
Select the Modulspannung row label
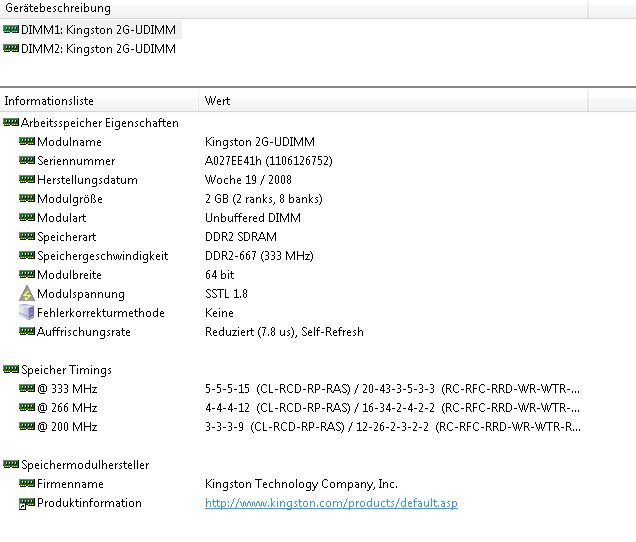point(81,294)
